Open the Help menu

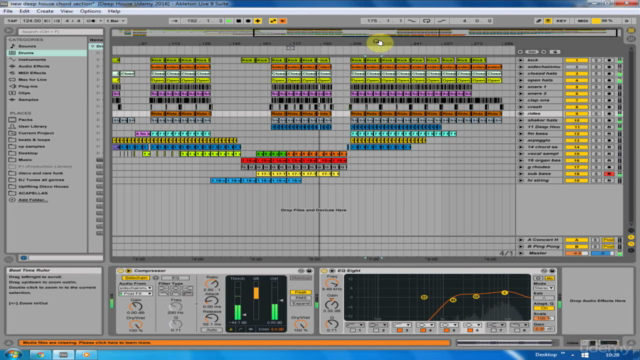pos(114,11)
